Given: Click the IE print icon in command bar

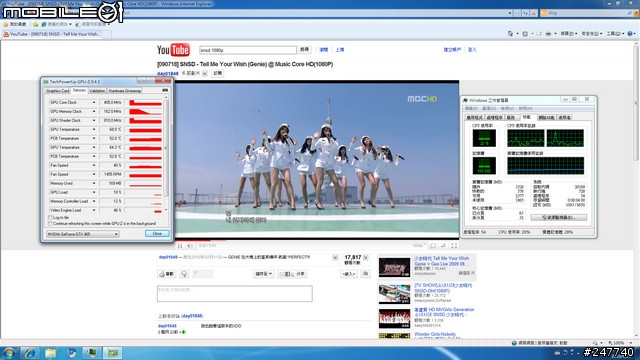Looking at the screenshot, I should point(548,33).
